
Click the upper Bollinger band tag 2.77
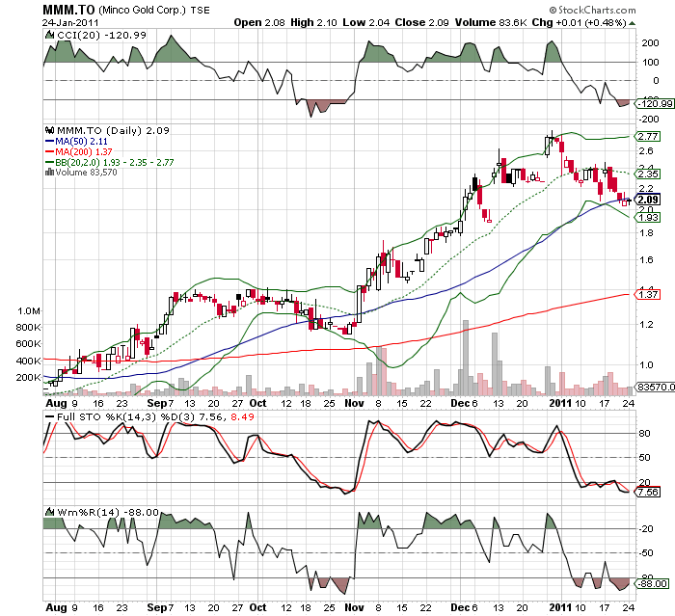point(648,137)
